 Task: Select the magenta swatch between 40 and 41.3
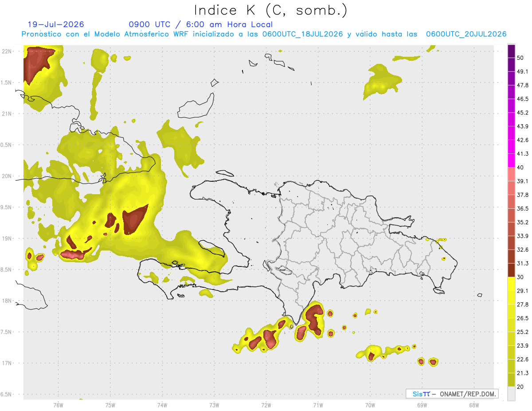point(511,160)
